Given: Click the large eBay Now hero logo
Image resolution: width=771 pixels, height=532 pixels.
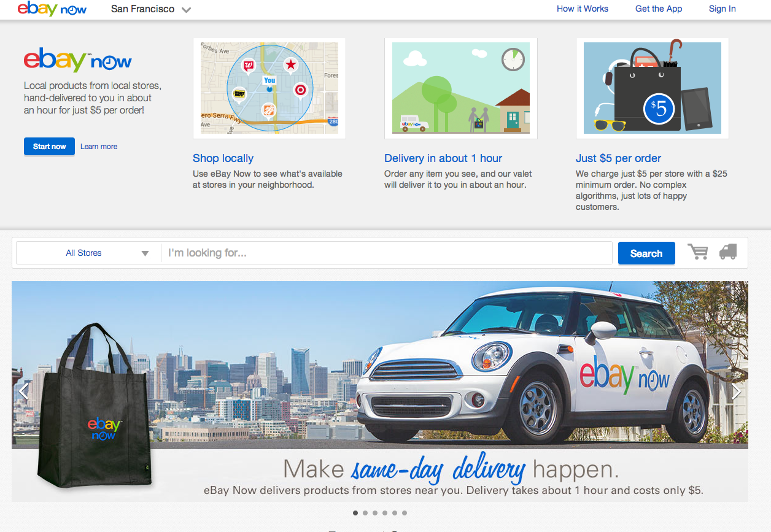Looking at the screenshot, I should point(78,60).
